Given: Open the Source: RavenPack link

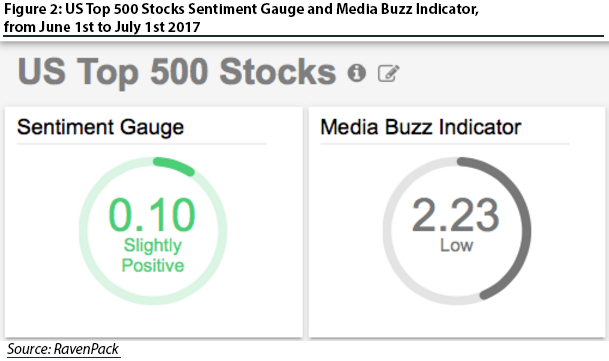Looking at the screenshot, I should (x=63, y=349).
